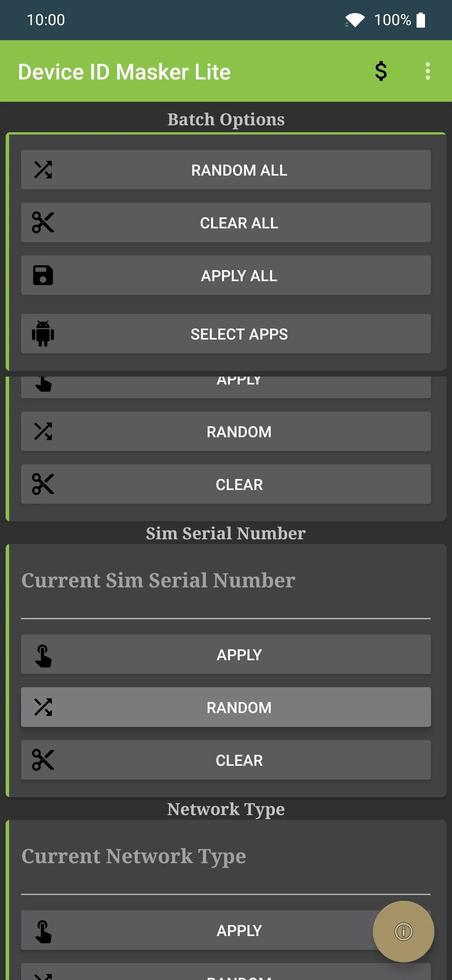The width and height of the screenshot is (452, 980).
Task: Tap the floating info button
Action: click(x=403, y=931)
